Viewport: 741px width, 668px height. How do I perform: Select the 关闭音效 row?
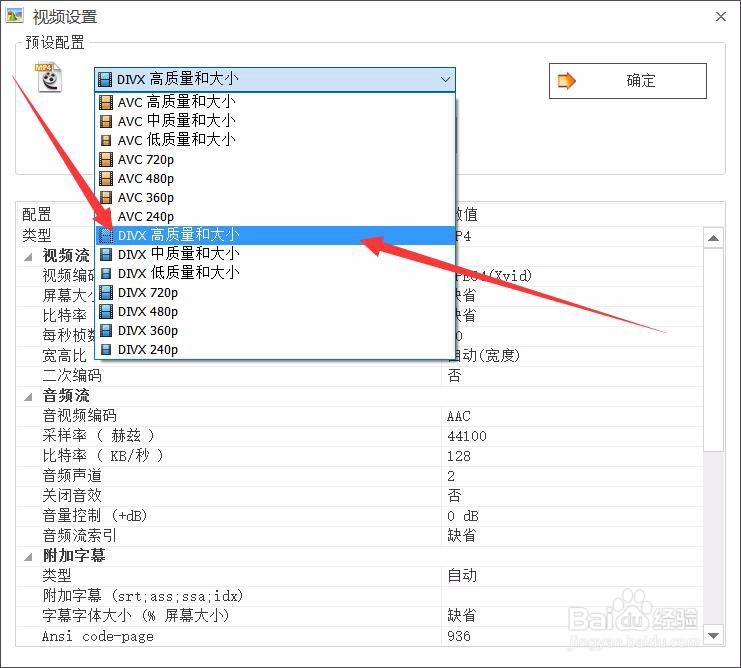pyautogui.click(x=360, y=496)
